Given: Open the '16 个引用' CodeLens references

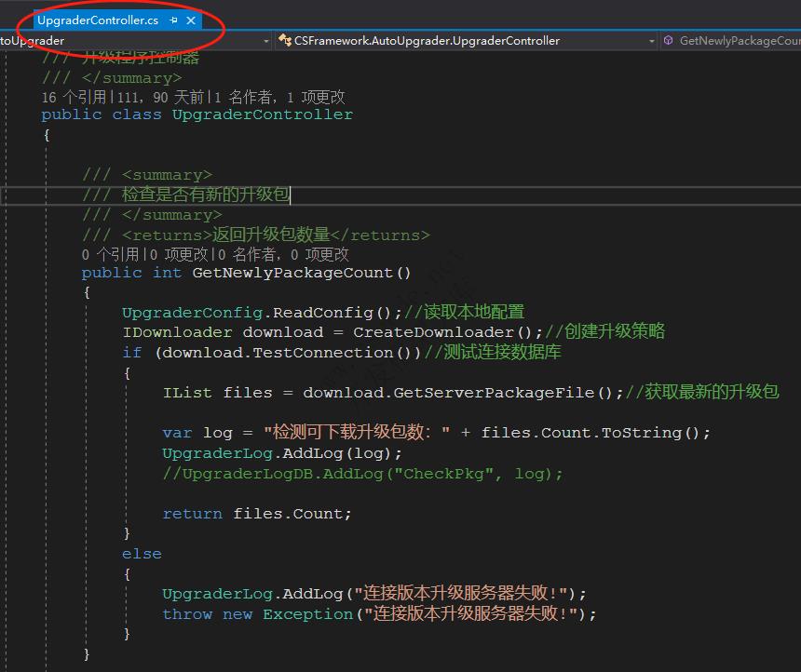Looking at the screenshot, I should coord(75,96).
